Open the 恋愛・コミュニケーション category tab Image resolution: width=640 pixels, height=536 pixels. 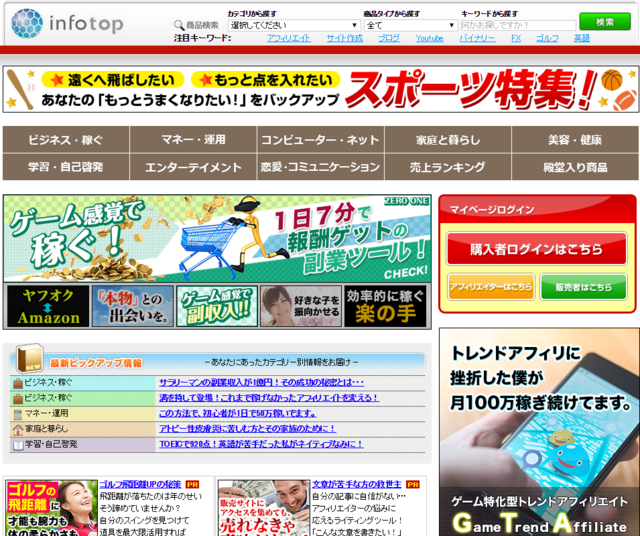[x=320, y=167]
